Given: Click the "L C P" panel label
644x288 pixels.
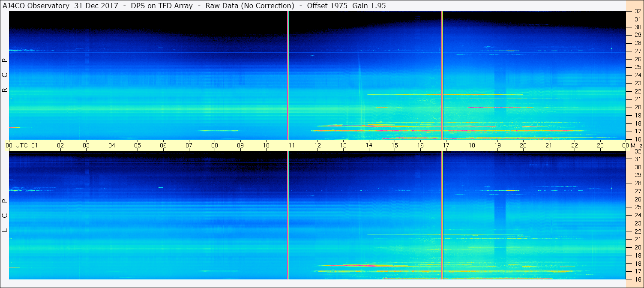Looking at the screenshot, I should coord(5,215).
